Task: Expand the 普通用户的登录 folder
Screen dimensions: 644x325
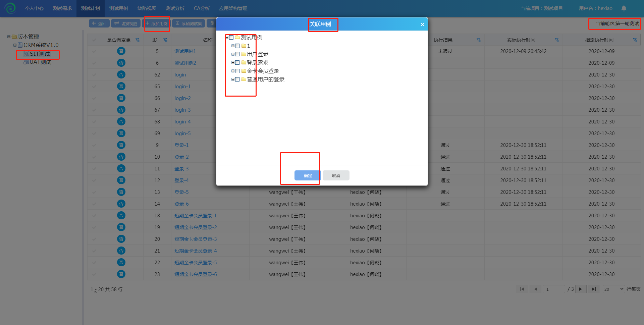Action: tap(233, 79)
